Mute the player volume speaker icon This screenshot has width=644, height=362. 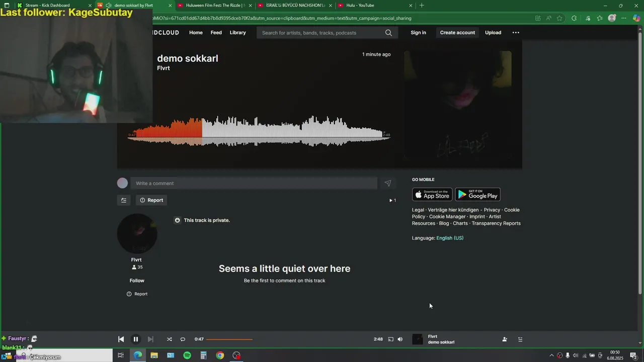(x=400, y=339)
